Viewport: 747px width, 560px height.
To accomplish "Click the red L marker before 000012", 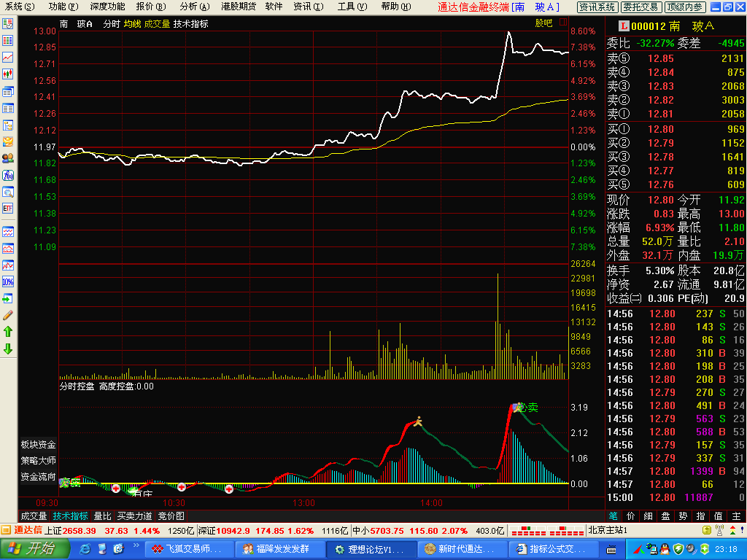I will [624, 26].
